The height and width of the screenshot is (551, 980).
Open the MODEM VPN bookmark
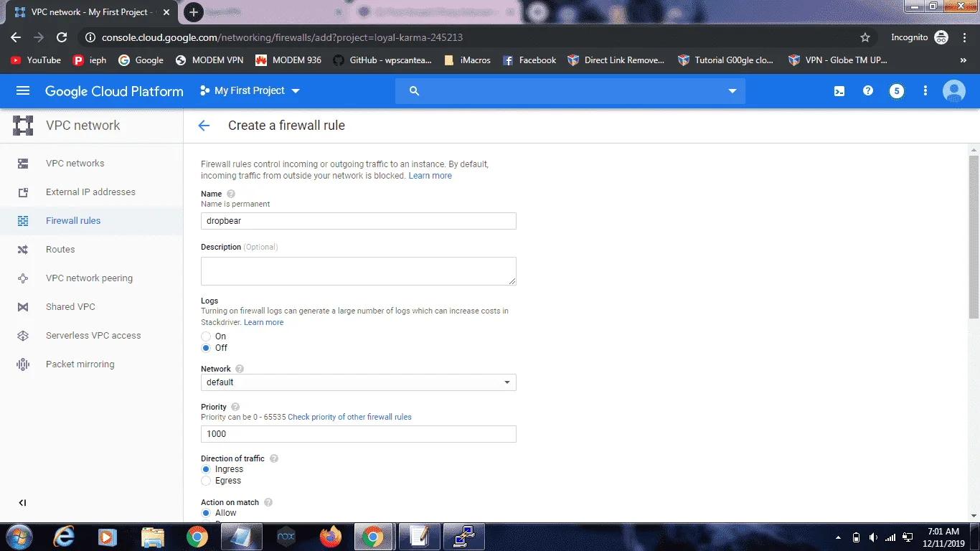pos(209,60)
